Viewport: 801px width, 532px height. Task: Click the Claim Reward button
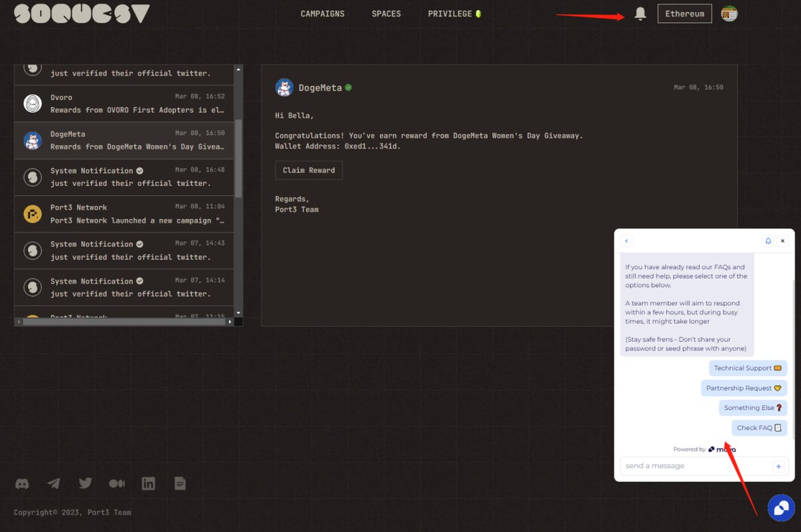(309, 170)
